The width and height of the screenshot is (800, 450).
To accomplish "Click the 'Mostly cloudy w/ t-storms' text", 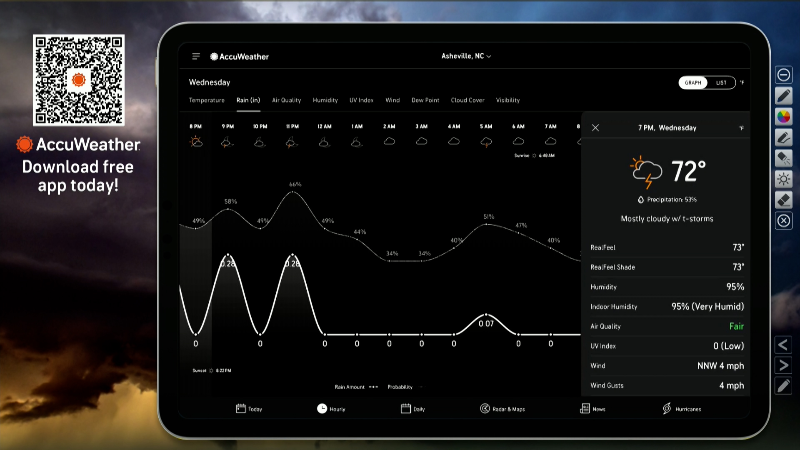I will click(667, 218).
